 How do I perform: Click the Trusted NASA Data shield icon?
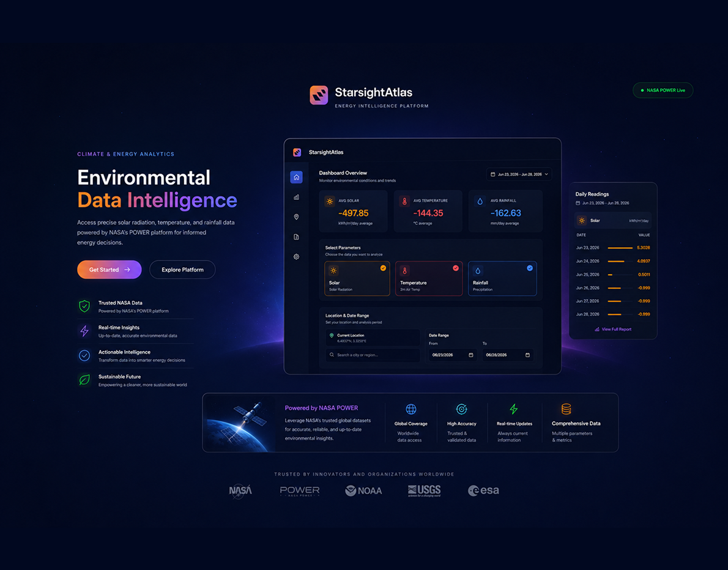coord(84,306)
